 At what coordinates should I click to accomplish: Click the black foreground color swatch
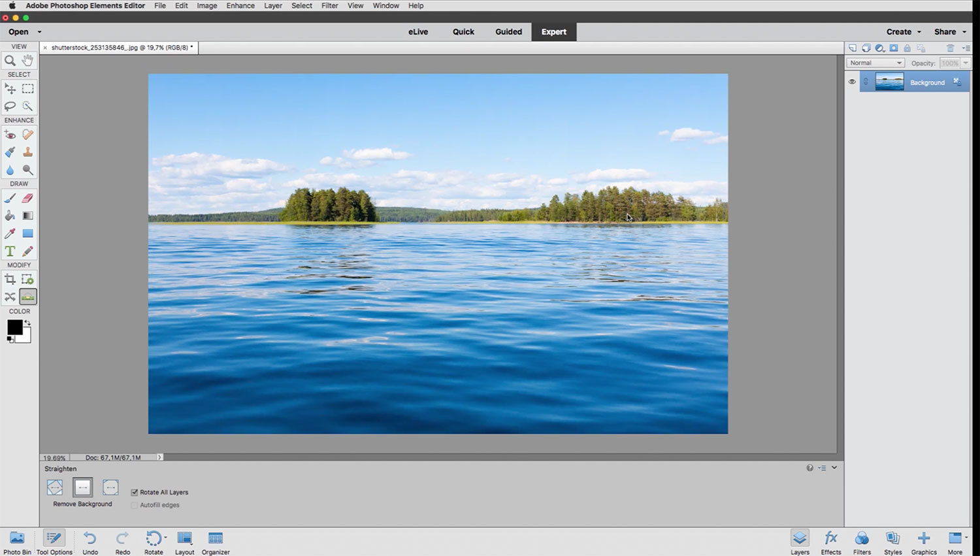(14, 327)
